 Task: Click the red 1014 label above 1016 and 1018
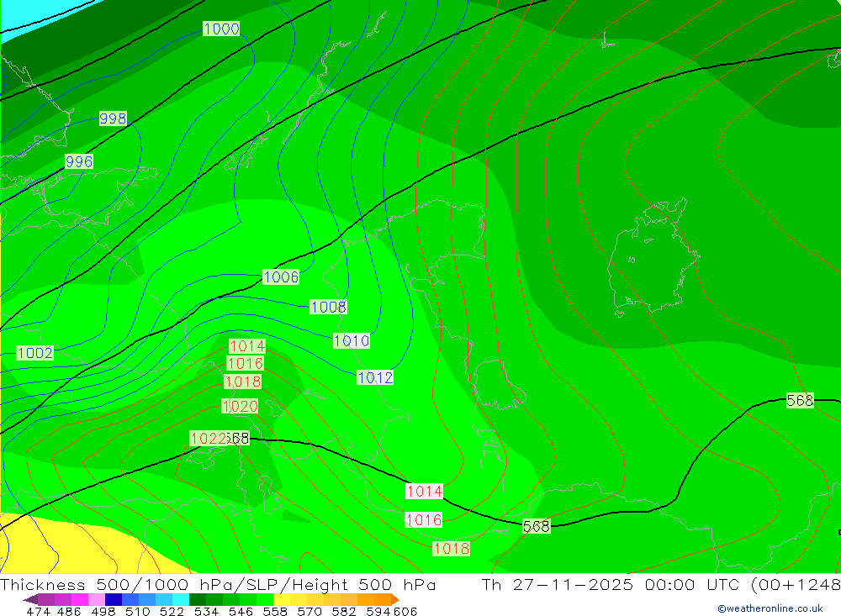(x=247, y=346)
